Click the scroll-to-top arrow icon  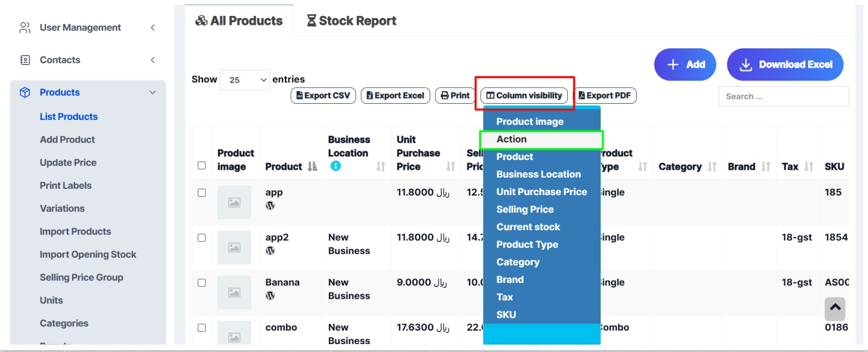tap(835, 308)
